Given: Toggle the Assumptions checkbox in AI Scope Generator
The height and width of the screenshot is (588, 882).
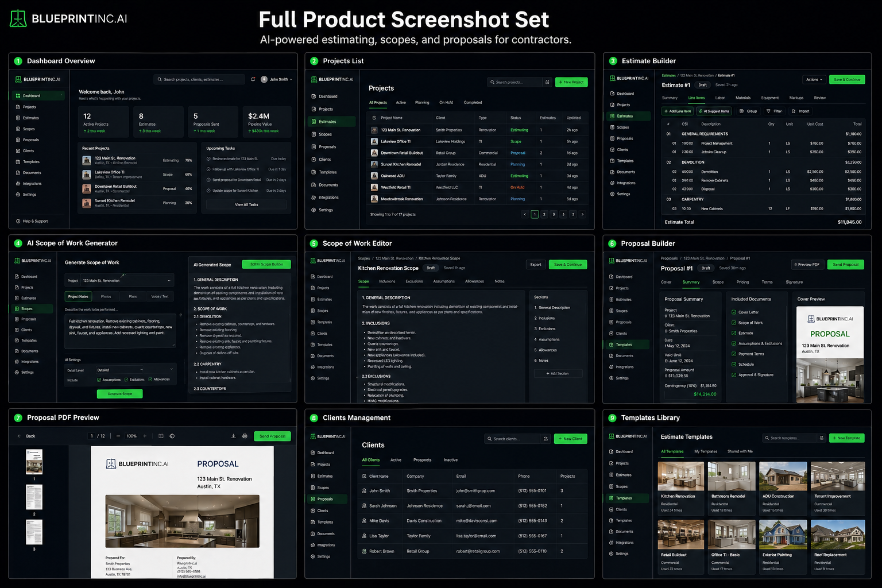Looking at the screenshot, I should tap(99, 380).
